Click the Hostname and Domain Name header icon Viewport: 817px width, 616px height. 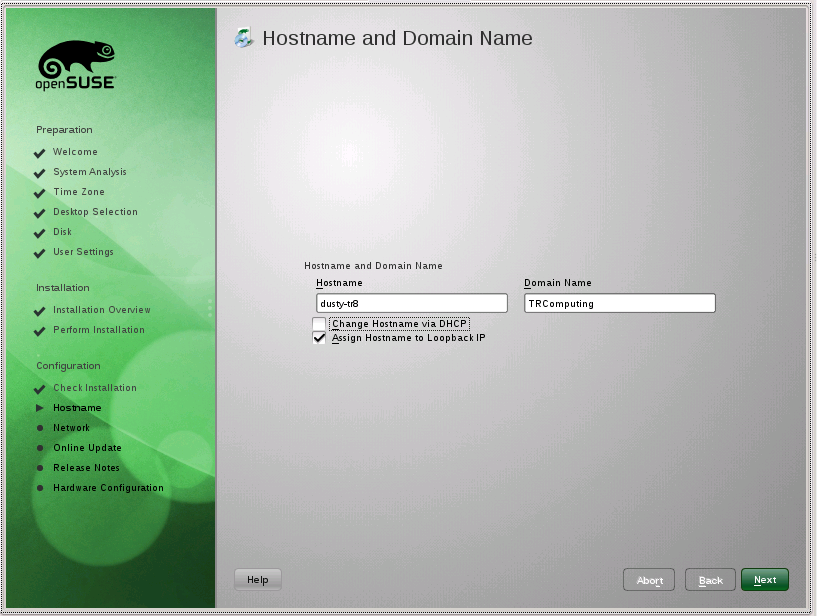(x=243, y=38)
